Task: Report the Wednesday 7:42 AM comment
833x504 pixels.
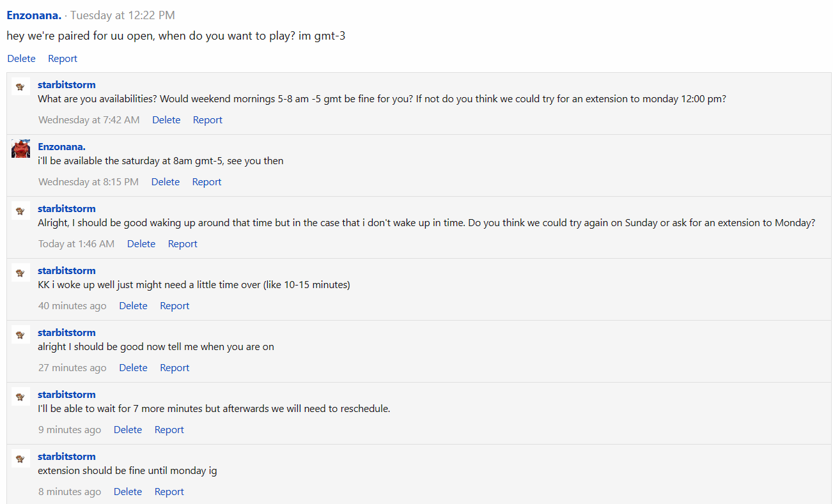Action: pyautogui.click(x=208, y=120)
